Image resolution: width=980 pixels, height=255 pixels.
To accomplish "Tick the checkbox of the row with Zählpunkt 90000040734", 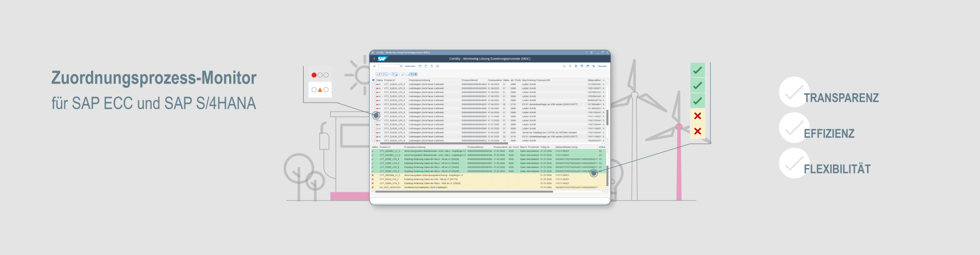I will 373,100.
